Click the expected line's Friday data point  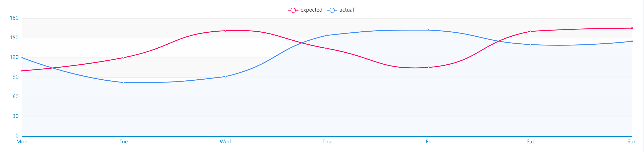(428, 67)
